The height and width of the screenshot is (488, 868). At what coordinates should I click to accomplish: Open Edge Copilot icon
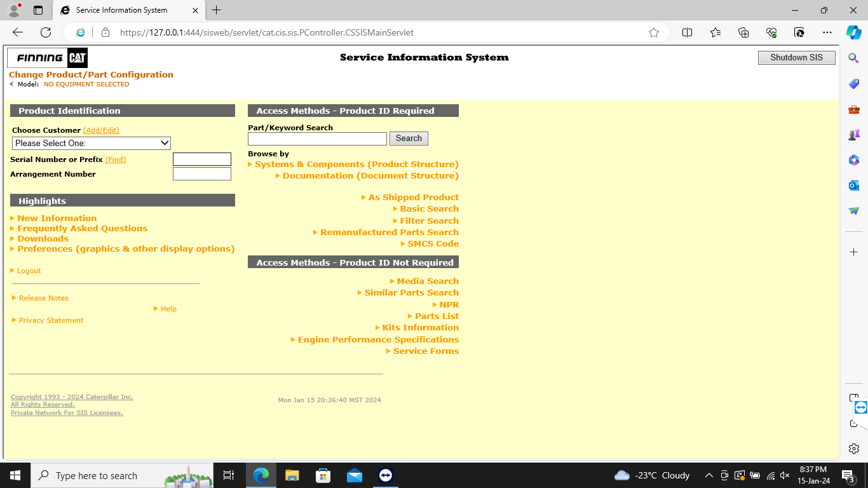tap(854, 32)
